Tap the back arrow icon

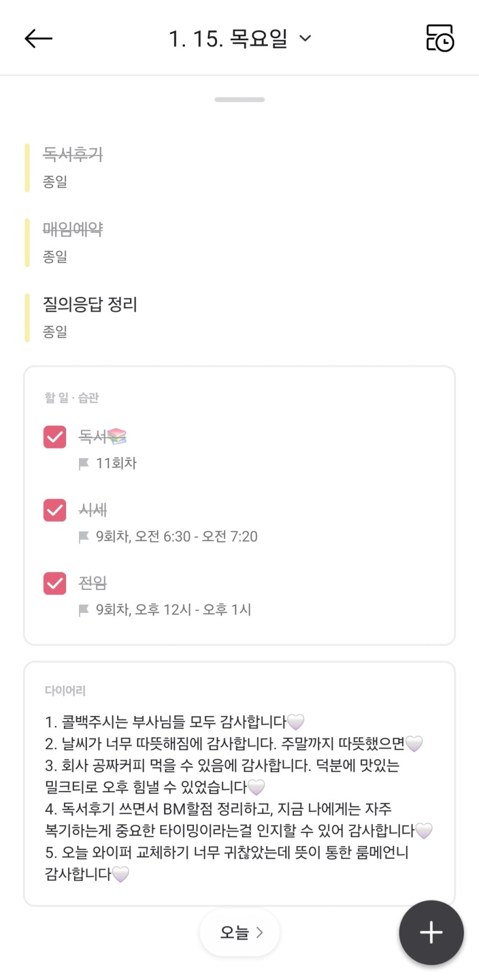tap(39, 39)
